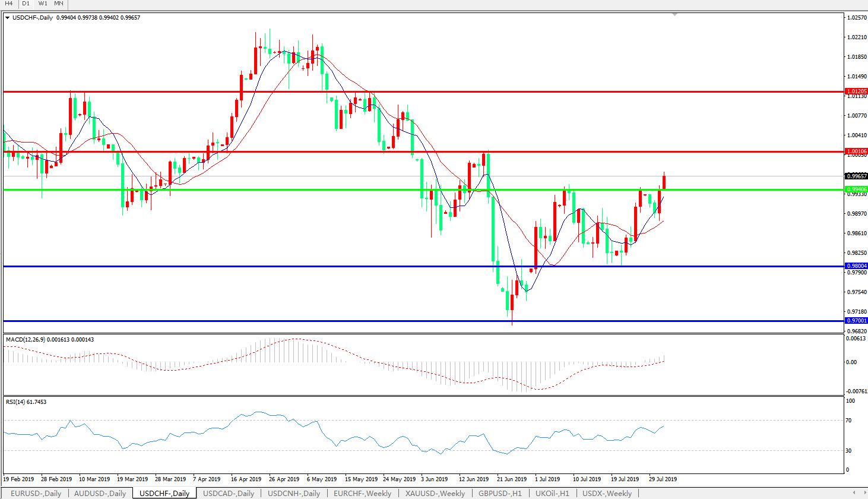Open the USDCAD-,Daily chart tab

click(229, 493)
